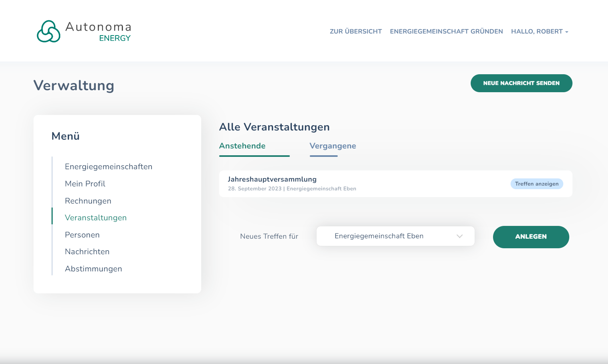Expand the Hallo, Robert user menu
This screenshot has height=364, width=608.
click(537, 32)
